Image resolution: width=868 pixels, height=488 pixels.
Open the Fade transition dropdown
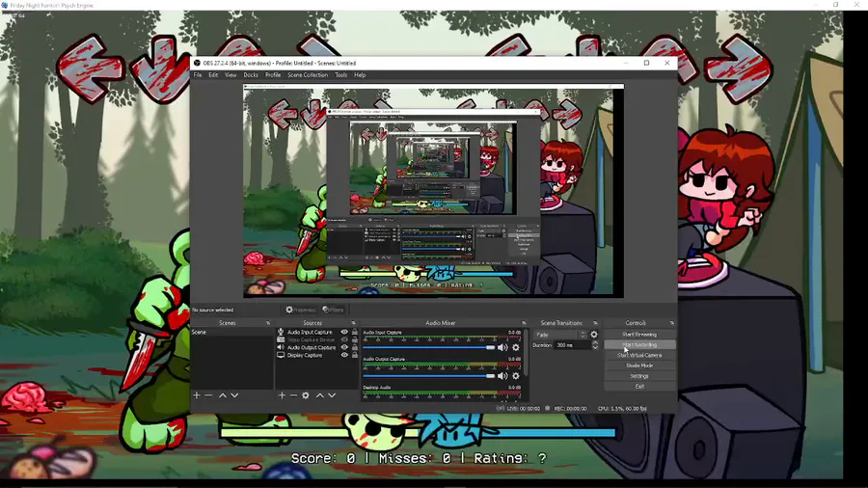pos(560,335)
